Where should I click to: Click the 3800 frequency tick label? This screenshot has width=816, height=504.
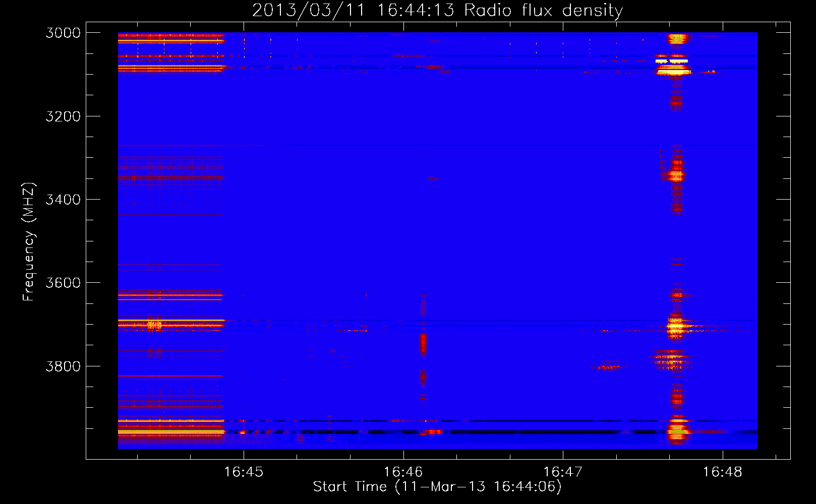pos(63,366)
